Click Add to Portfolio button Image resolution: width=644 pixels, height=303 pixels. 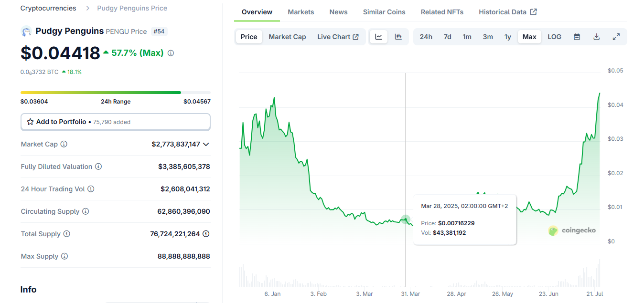coord(116,122)
